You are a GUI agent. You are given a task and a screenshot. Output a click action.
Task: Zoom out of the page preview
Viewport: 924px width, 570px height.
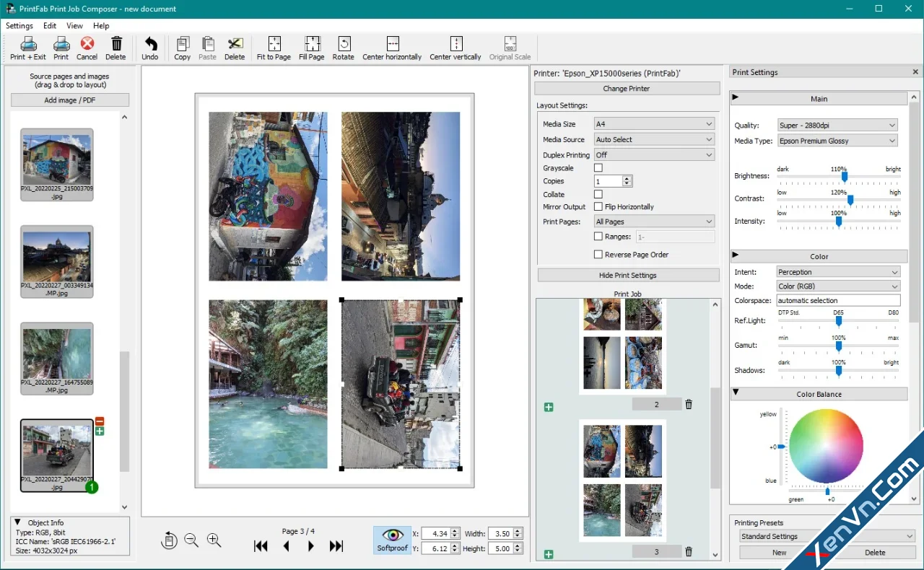(191, 540)
